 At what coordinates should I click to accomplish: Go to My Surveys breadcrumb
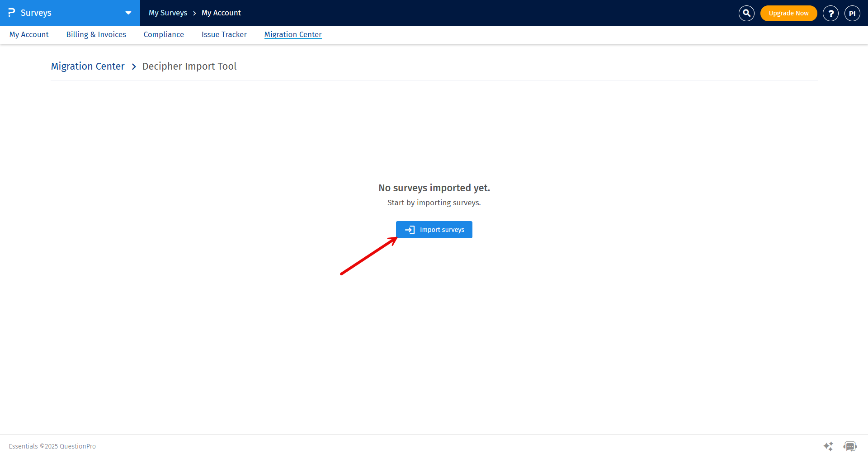[x=168, y=13]
